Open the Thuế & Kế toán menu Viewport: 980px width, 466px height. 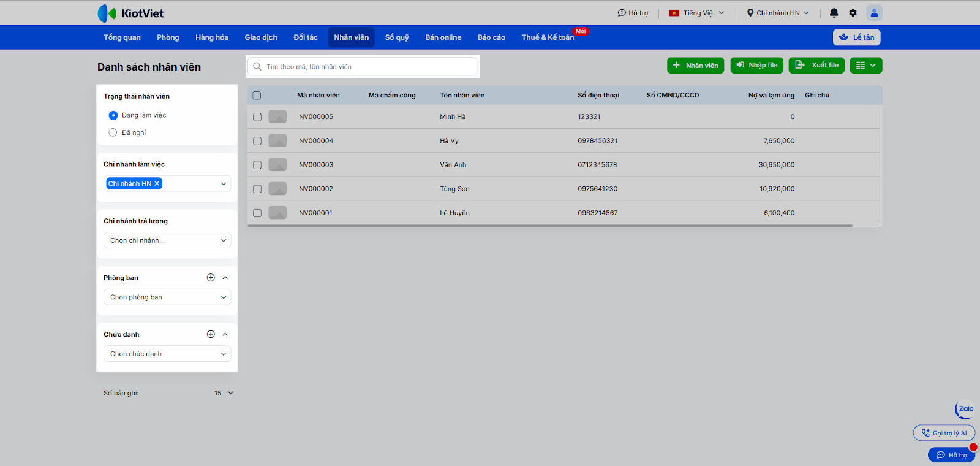point(548,37)
